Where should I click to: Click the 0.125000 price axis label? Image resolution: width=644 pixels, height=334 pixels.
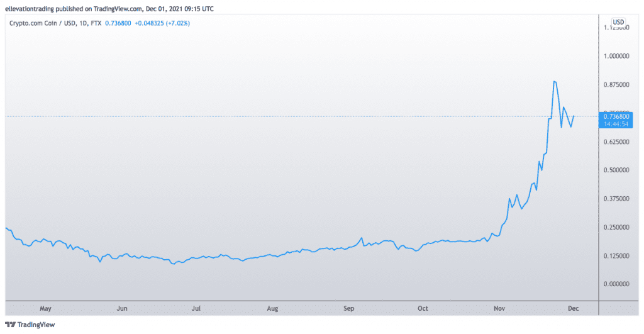[x=616, y=256]
